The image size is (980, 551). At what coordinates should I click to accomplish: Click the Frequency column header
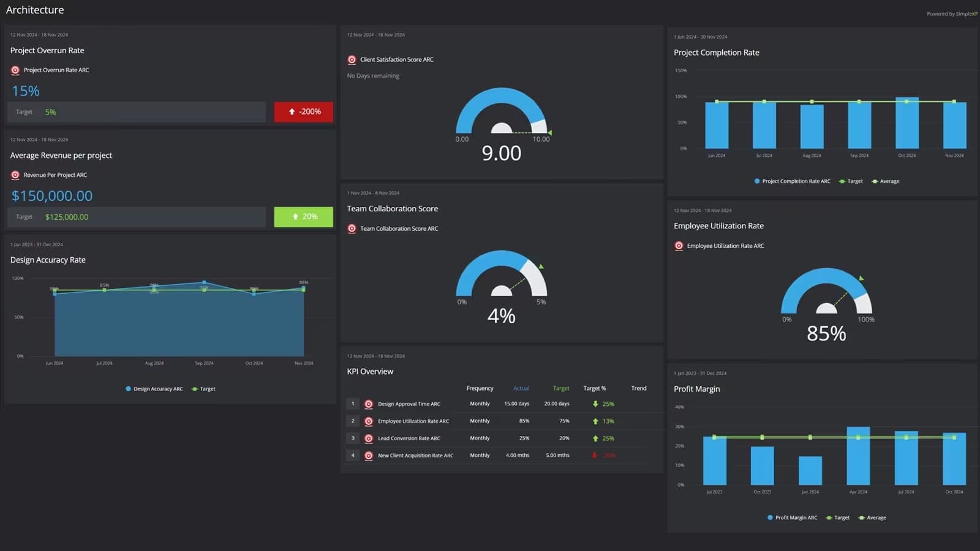click(x=480, y=388)
